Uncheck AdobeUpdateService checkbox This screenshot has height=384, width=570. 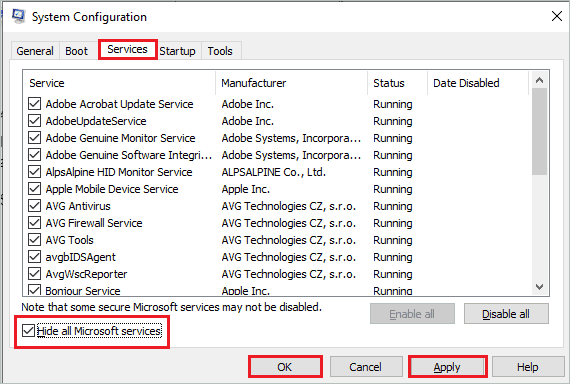[x=35, y=121]
